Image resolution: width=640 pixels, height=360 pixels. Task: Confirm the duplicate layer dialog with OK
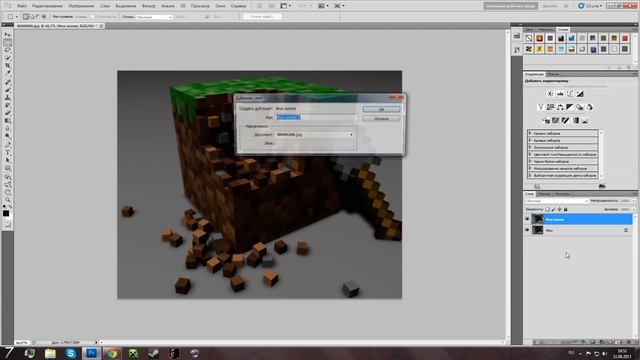(x=381, y=109)
